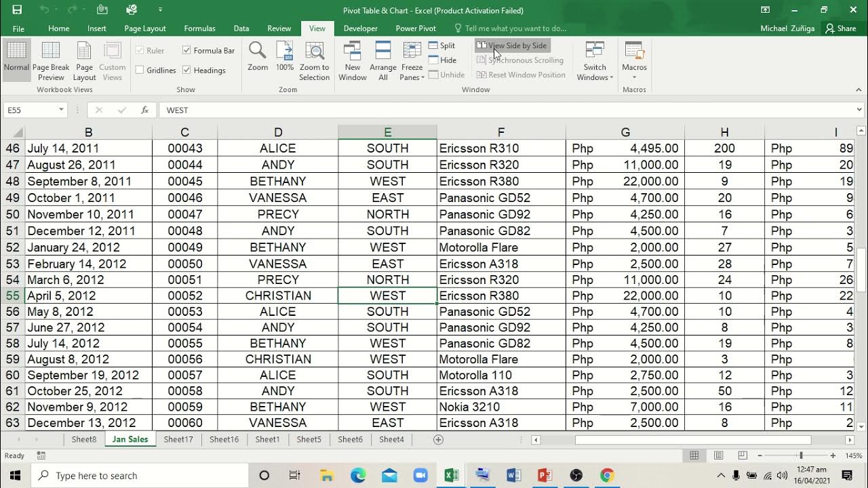Open a New Window
The image size is (868, 488).
(353, 61)
